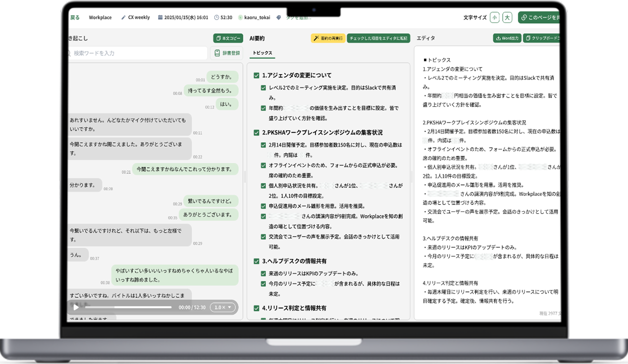Toggle checkbox レベル2でのミーティング実施を決定
628x364 pixels.
[263, 88]
